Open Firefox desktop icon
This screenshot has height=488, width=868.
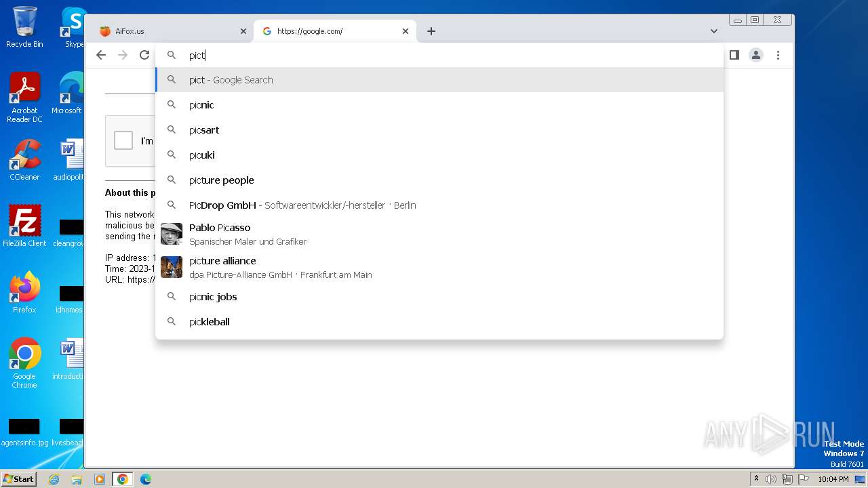(24, 292)
